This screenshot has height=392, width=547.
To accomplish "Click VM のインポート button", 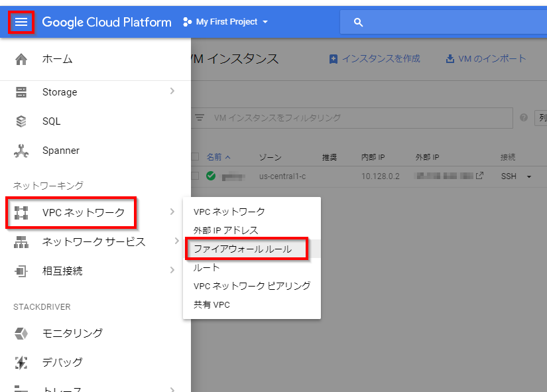I will point(486,58).
